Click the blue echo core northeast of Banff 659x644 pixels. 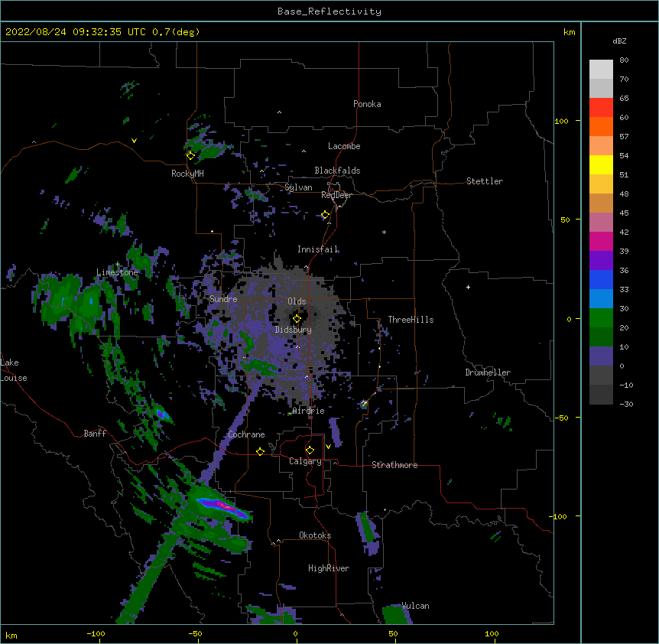coord(161,415)
